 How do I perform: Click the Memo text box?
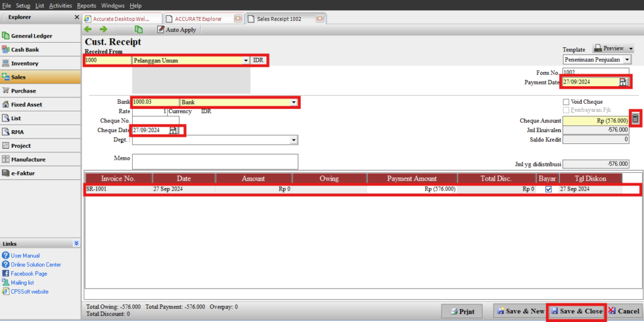(215, 162)
